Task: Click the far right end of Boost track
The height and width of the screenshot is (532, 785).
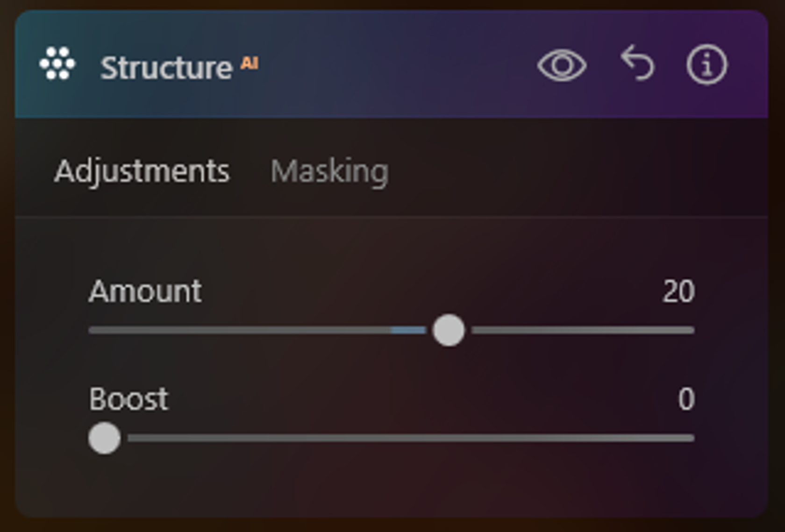Action: tap(691, 438)
